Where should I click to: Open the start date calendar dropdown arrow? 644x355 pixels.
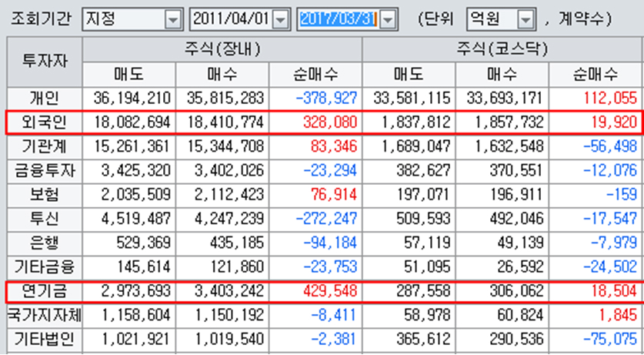(x=280, y=19)
